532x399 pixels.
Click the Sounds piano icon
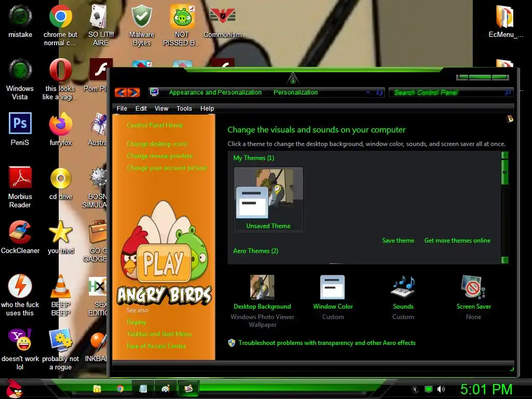coord(403,287)
